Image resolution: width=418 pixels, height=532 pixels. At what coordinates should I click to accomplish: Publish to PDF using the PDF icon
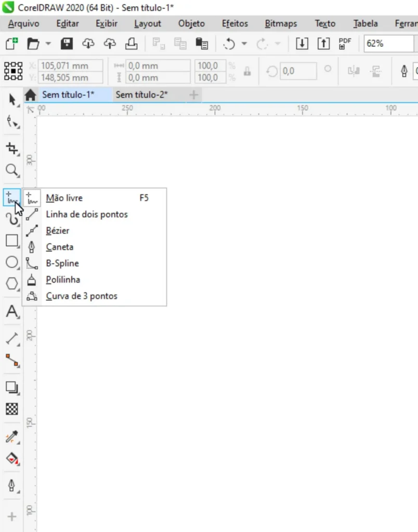coord(345,44)
